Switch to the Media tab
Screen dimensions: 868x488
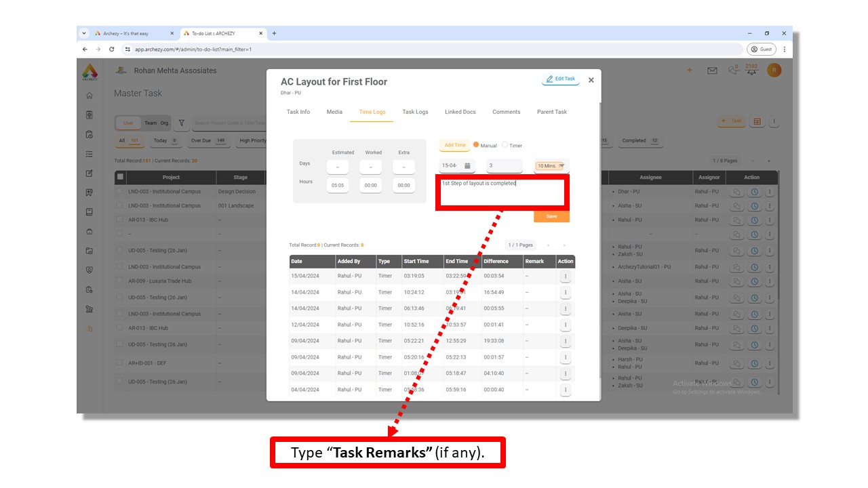[x=334, y=112]
